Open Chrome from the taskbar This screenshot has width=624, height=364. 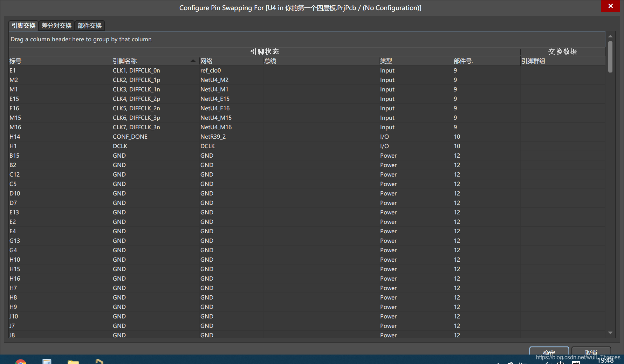click(x=21, y=362)
